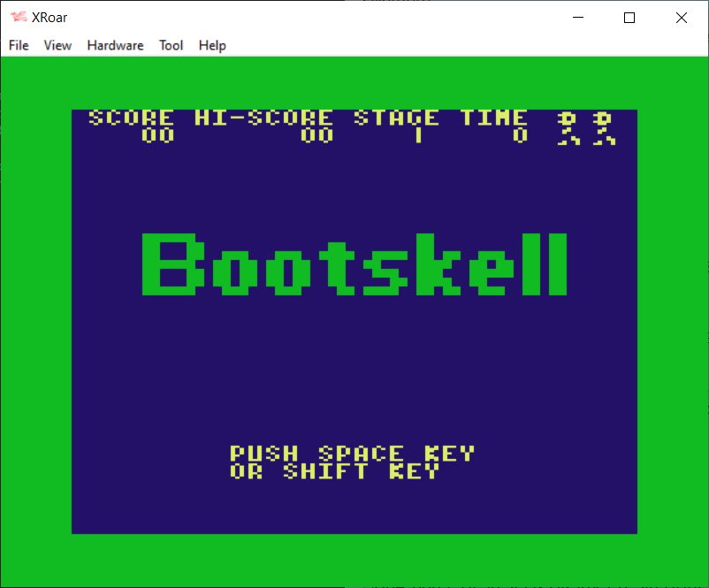Click the HI-SCORE label

[263, 118]
